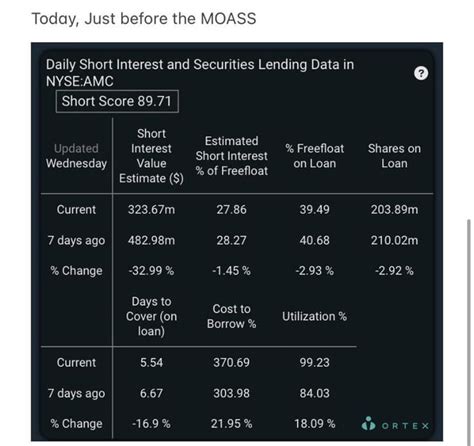Select the Short Score 89.71 box
Screen dimensions: 474x446
(117, 101)
